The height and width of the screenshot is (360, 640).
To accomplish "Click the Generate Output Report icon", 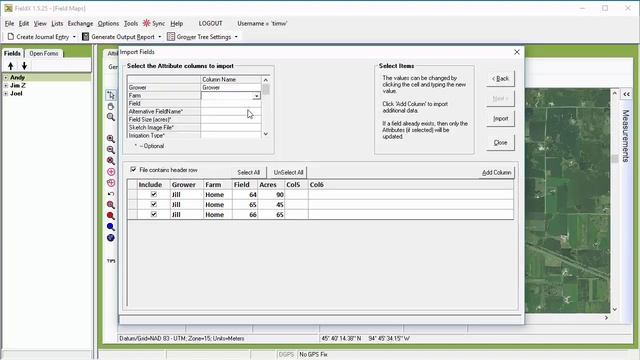I will 85,37.
